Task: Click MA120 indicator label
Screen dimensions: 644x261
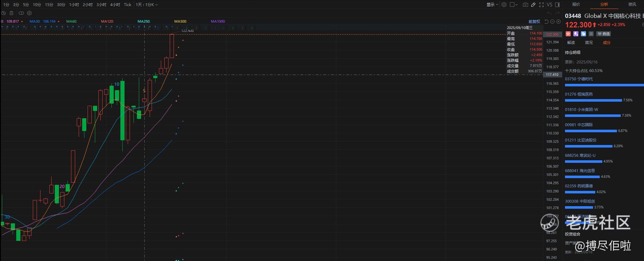Action: [x=107, y=21]
